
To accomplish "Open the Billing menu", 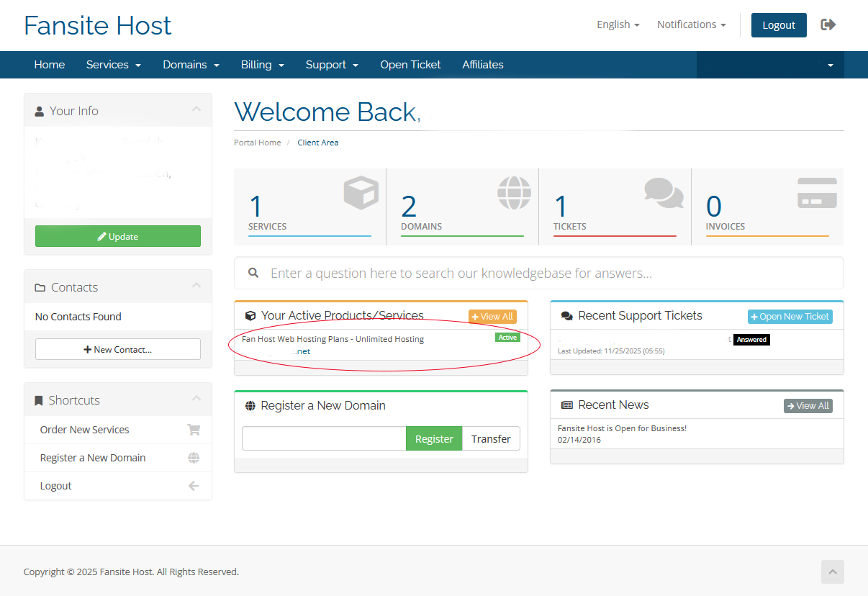I will coord(262,65).
